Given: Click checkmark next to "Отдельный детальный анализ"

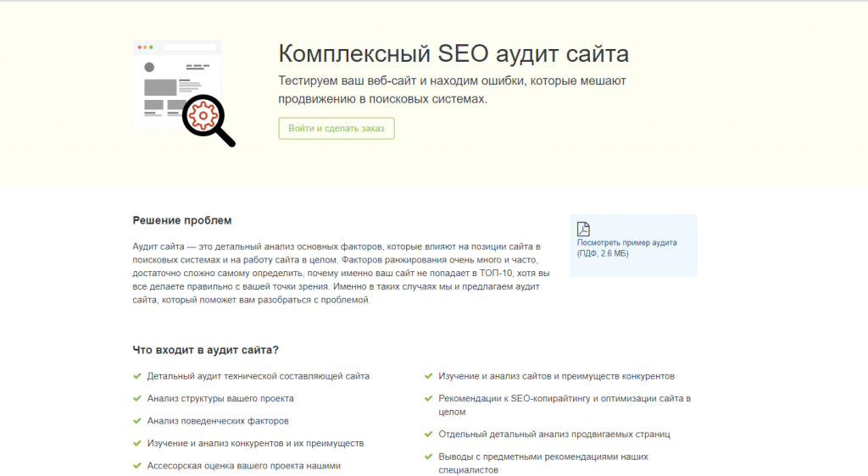Looking at the screenshot, I should [429, 434].
